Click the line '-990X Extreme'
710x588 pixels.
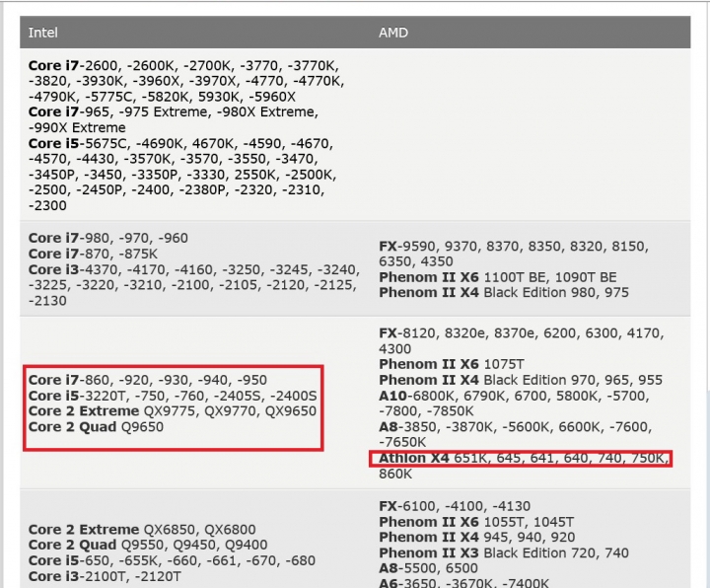point(77,127)
